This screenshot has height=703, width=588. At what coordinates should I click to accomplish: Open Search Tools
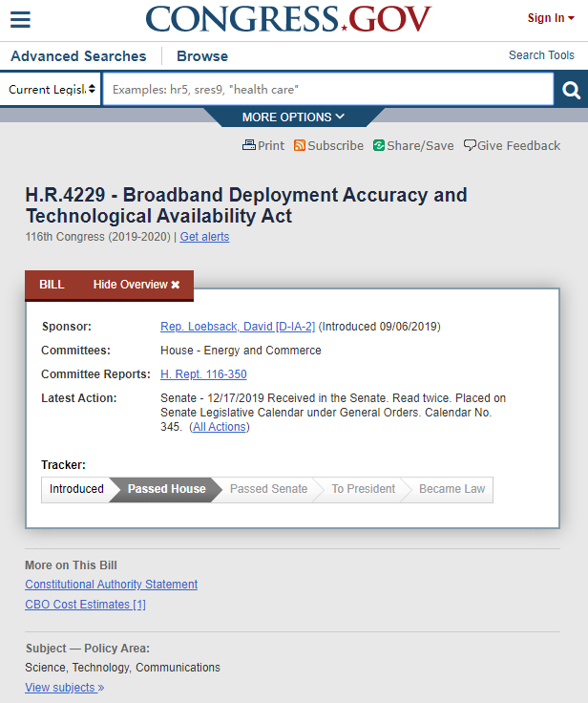click(x=541, y=55)
